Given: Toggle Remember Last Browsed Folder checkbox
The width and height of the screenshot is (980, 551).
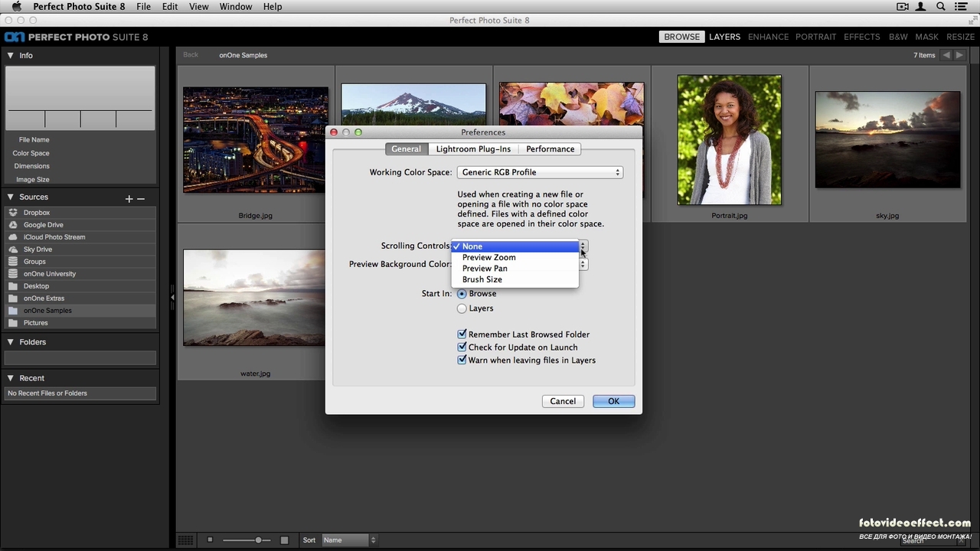Looking at the screenshot, I should coord(462,334).
